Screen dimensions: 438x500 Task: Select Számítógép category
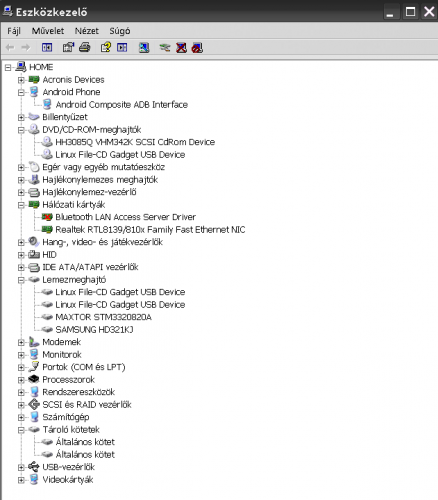tap(66, 417)
